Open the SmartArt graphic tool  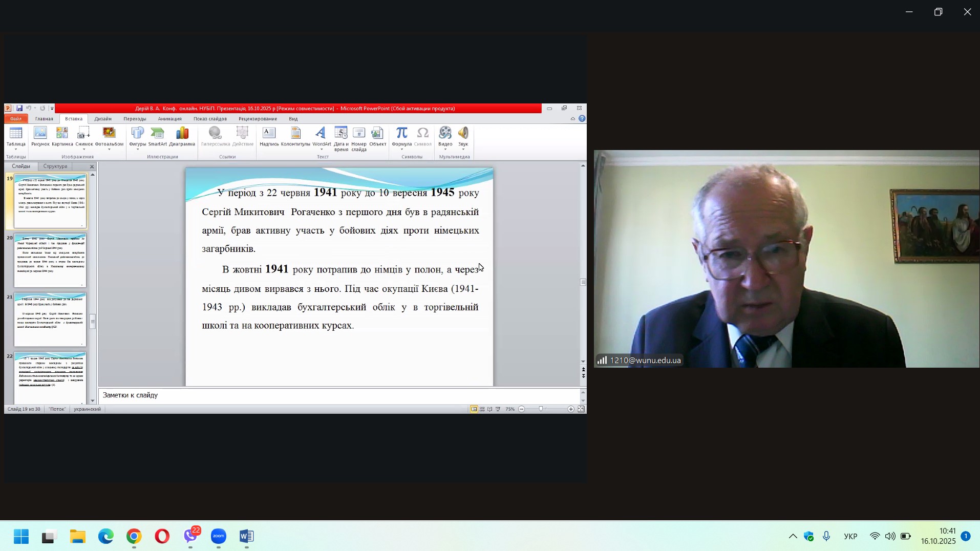click(x=157, y=136)
